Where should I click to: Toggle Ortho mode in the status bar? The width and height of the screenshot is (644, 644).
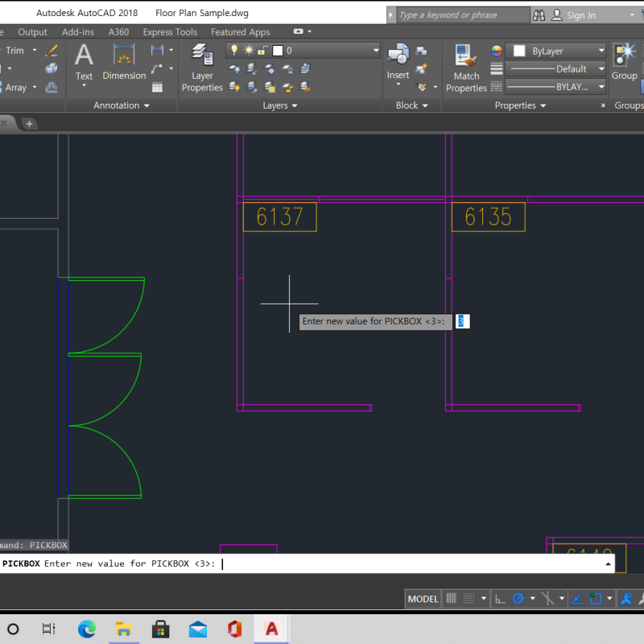[x=500, y=599]
